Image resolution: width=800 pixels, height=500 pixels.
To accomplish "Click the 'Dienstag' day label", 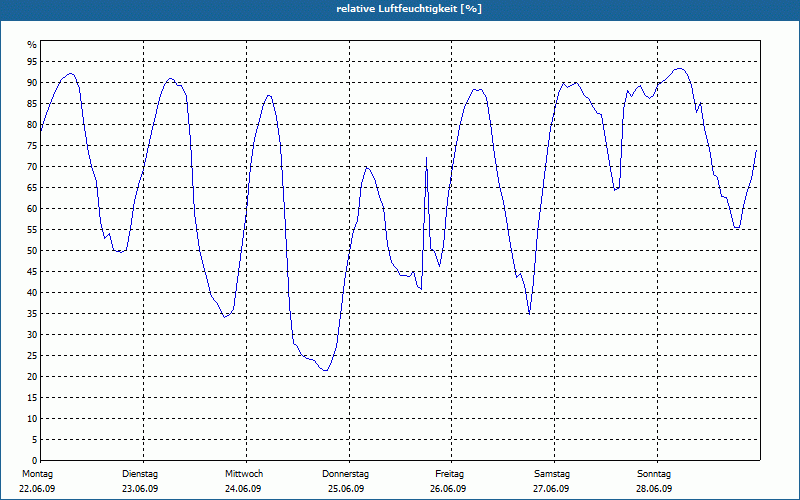I will click(140, 474).
